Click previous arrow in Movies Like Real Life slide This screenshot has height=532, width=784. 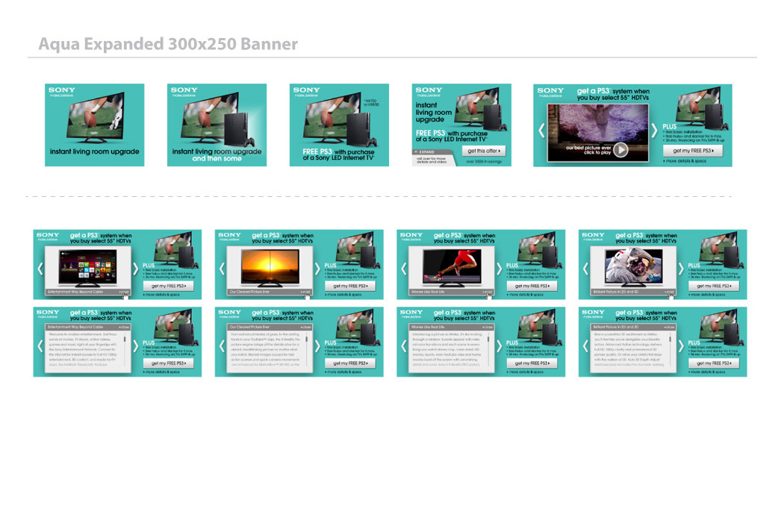[403, 269]
